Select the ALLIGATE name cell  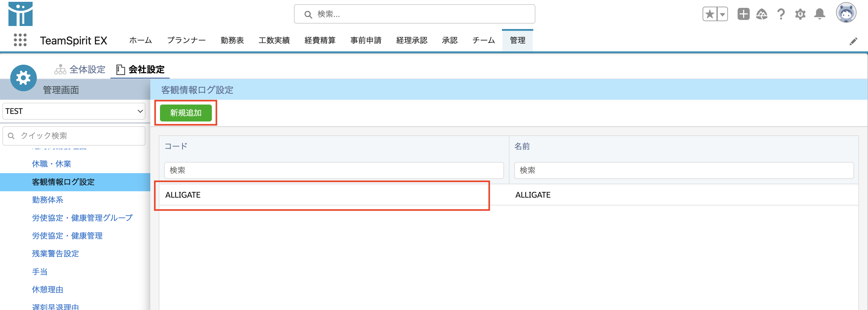(x=684, y=195)
